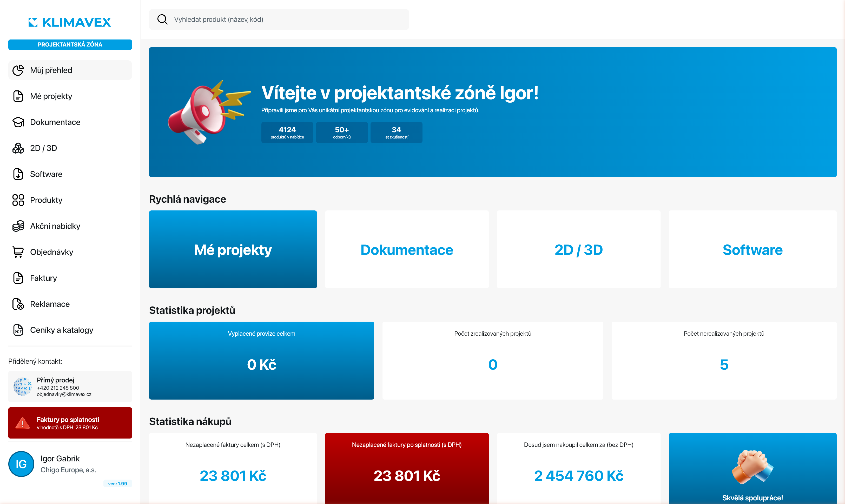Click the KLIMAVEX logo

[70, 22]
